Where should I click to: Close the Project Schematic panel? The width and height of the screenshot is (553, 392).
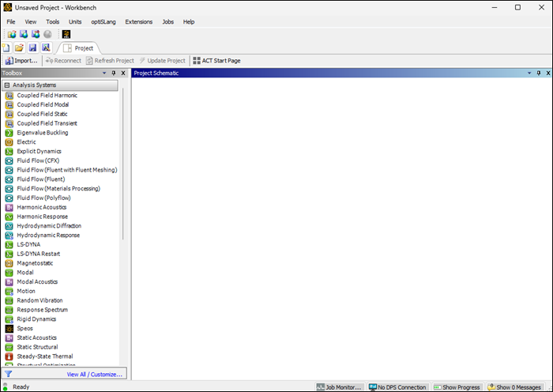(548, 73)
